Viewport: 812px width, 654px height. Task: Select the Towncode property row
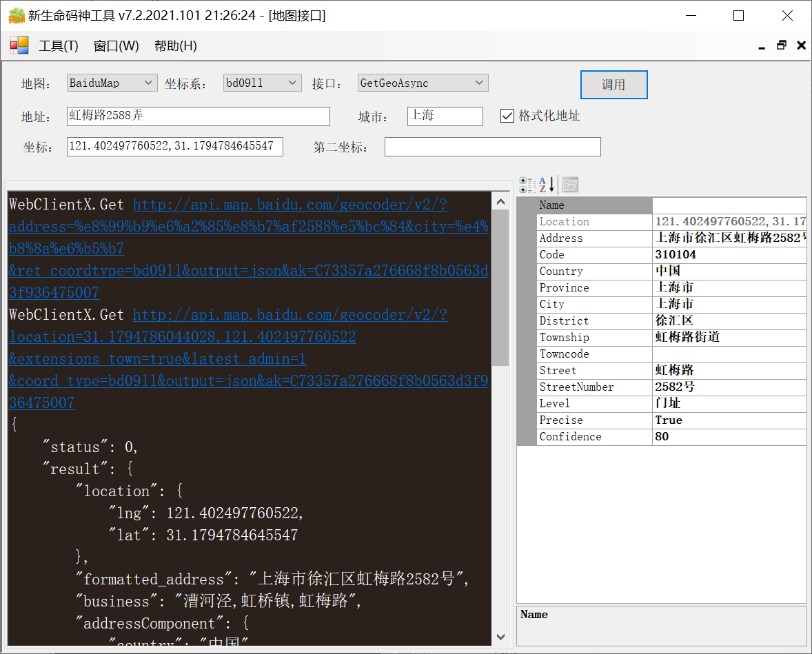[671, 354]
